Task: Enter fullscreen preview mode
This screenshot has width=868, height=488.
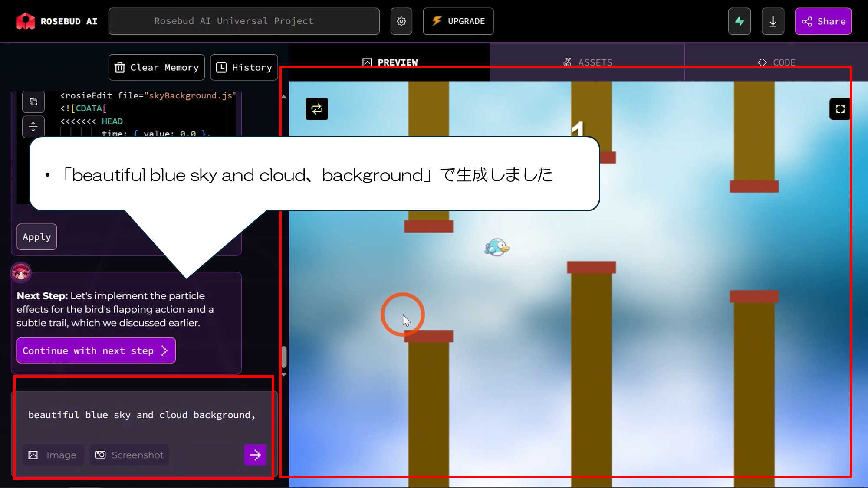Action: [x=840, y=109]
